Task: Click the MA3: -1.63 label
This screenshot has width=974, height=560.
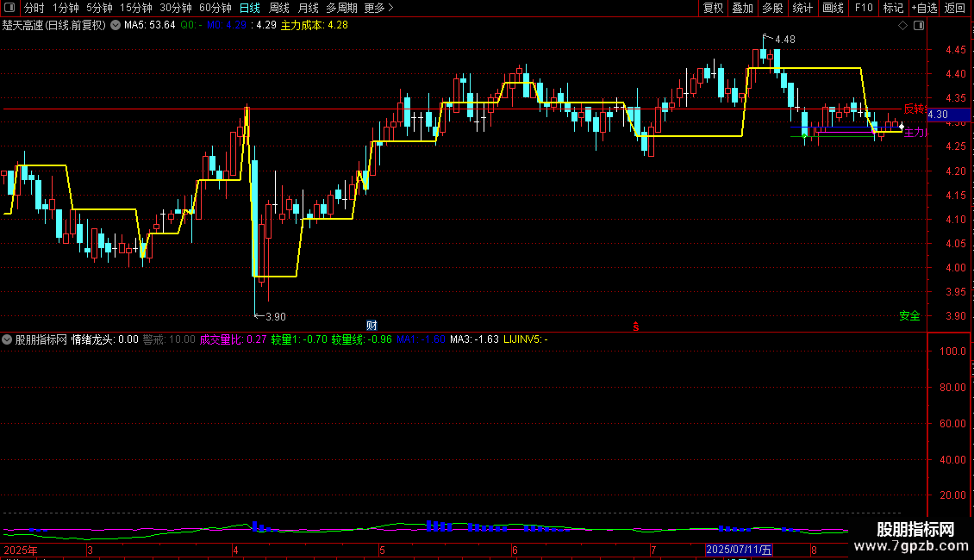Action: pyautogui.click(x=475, y=339)
